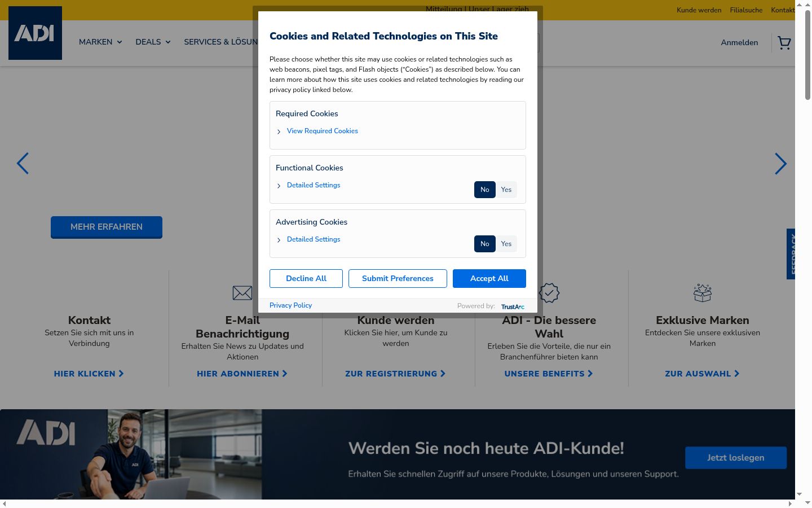The image size is (812, 508).
Task: Click the E-Mail Benachrichtigung heading
Action: [x=242, y=327]
